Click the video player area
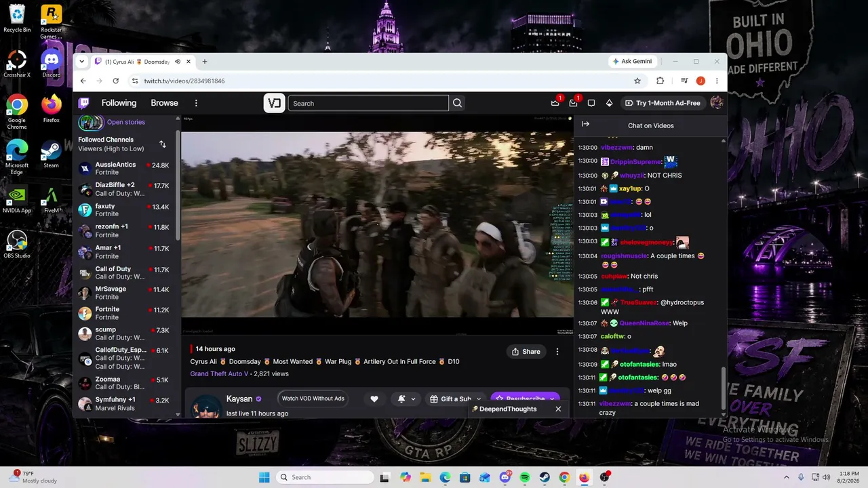 [x=377, y=224]
